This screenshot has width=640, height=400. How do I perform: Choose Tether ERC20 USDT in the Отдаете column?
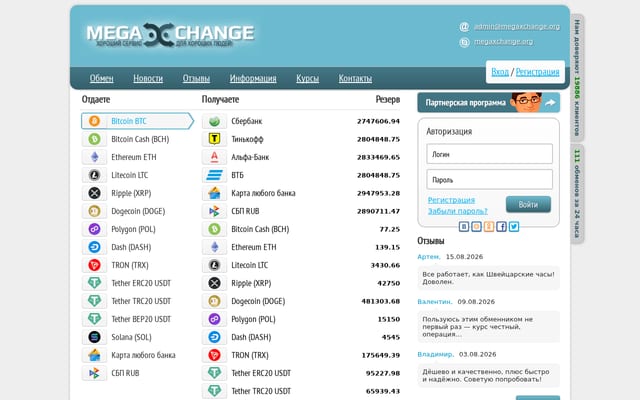[137, 283]
